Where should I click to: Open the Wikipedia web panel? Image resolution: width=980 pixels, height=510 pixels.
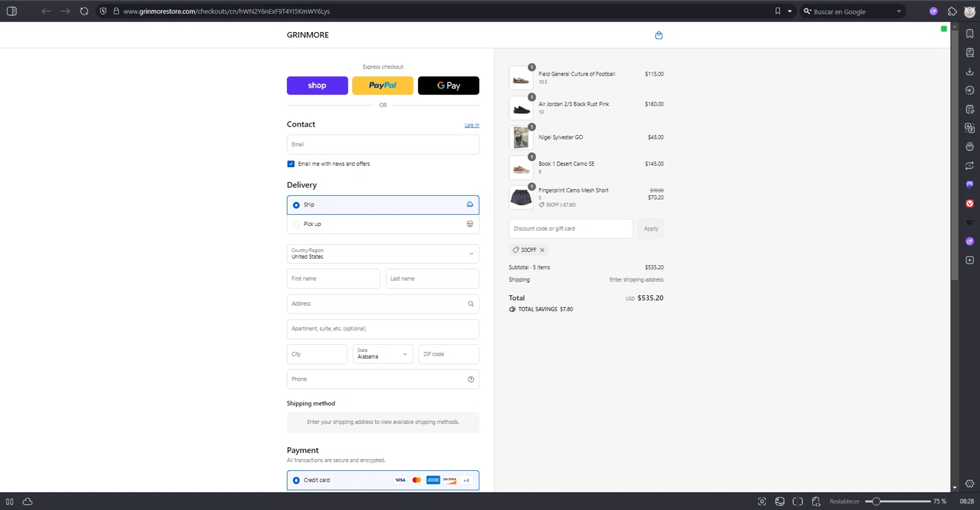point(970,223)
